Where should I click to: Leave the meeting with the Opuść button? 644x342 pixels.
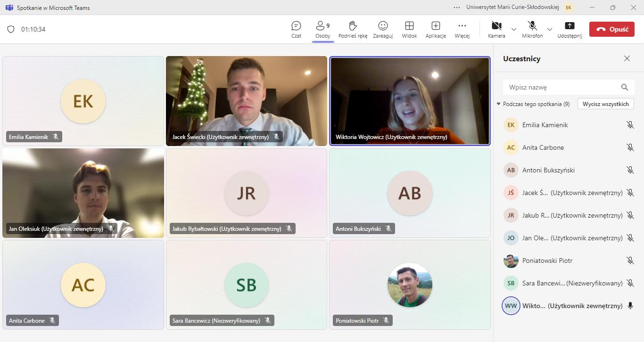[x=611, y=29]
